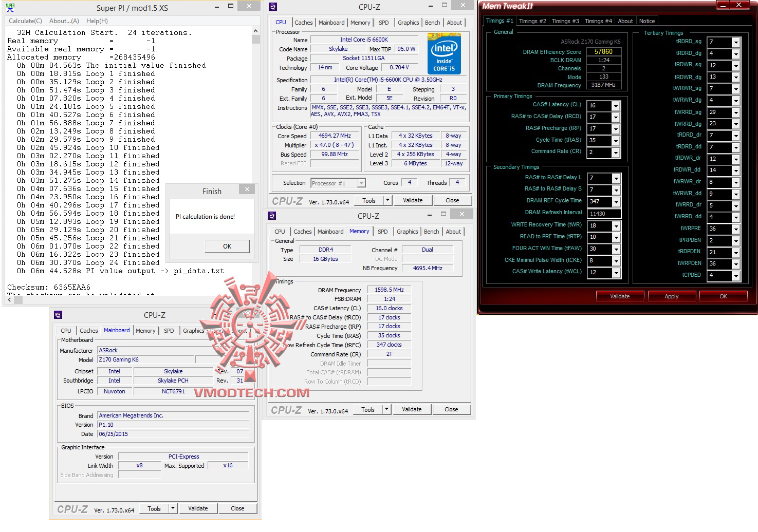Open Command Rate (CR) dropdown
Image resolution: width=758 pixels, height=532 pixels.
coord(616,153)
